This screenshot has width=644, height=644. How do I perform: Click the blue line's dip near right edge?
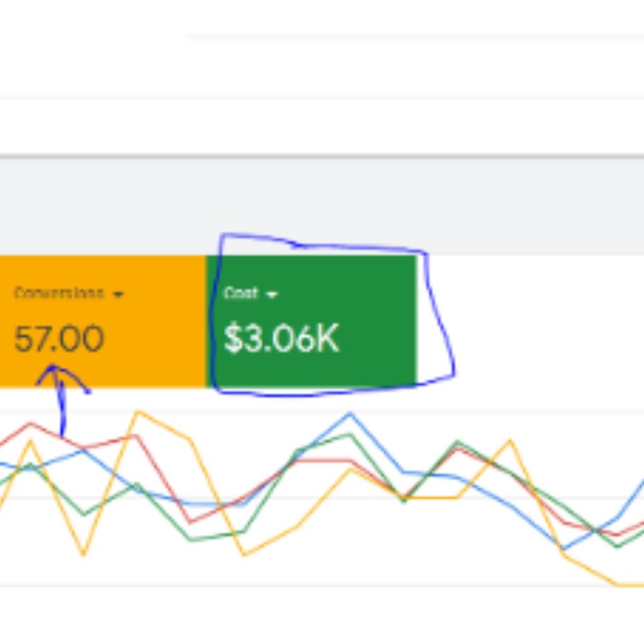tap(564, 548)
